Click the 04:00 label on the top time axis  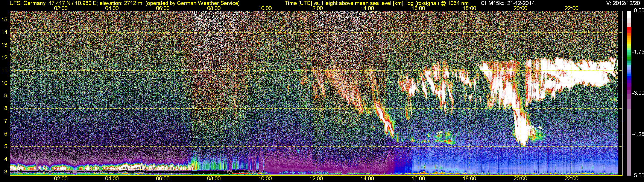(x=112, y=8)
